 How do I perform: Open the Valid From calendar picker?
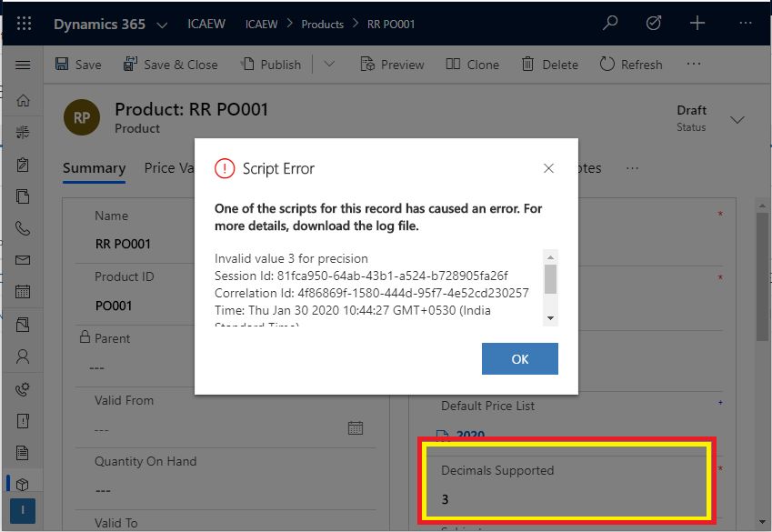356,428
